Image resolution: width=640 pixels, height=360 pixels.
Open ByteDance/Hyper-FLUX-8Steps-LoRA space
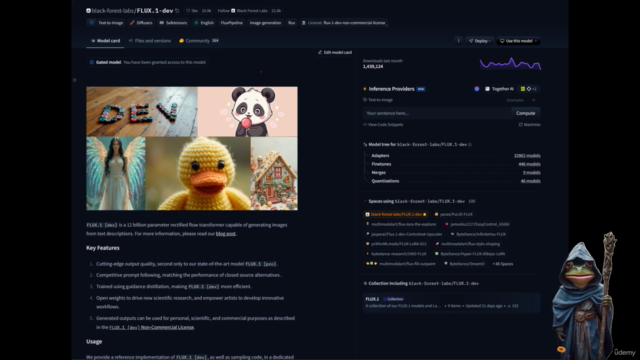[x=470, y=254]
